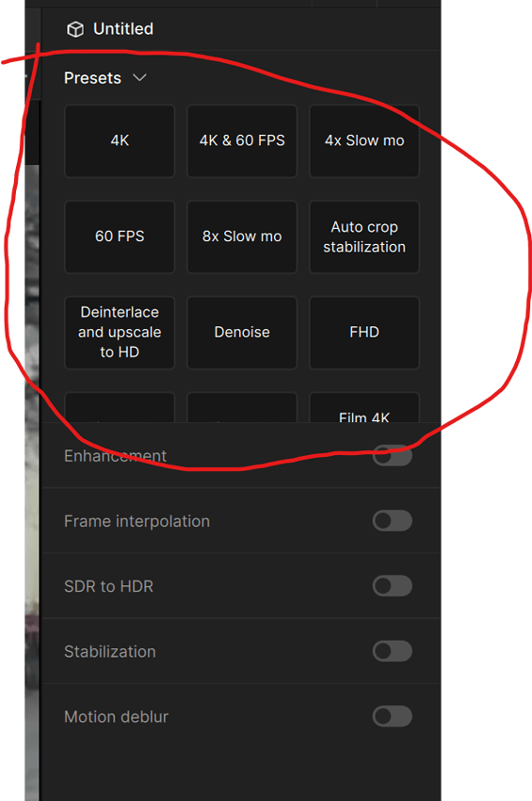532x801 pixels.
Task: Click the Motion deblur label text
Action: (116, 717)
